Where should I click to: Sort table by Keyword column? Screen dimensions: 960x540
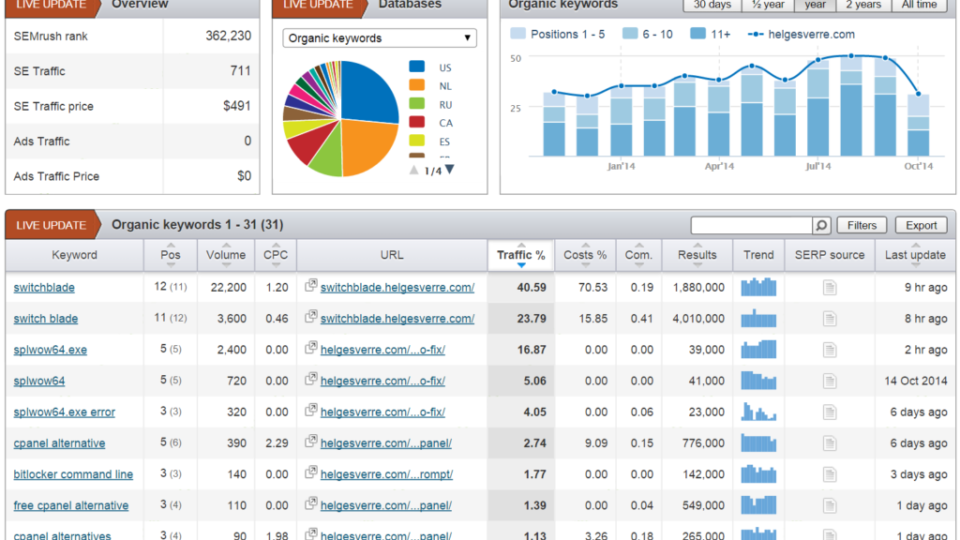pos(74,255)
